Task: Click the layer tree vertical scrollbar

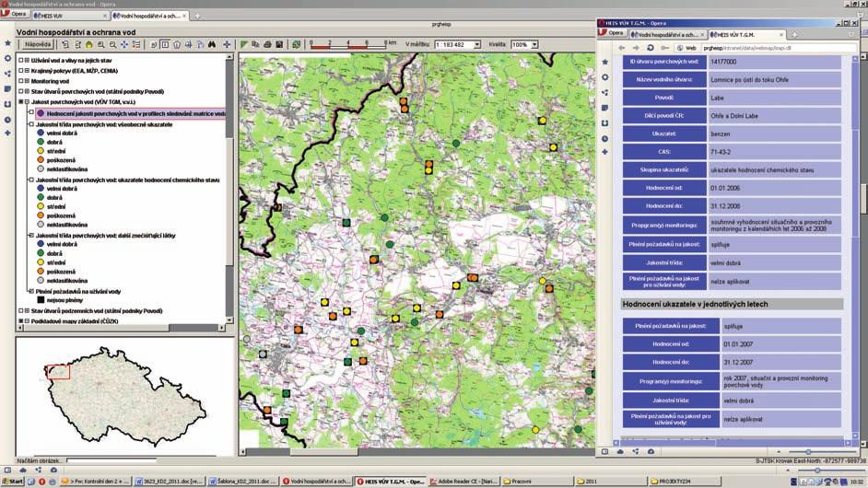Action: (x=229, y=189)
